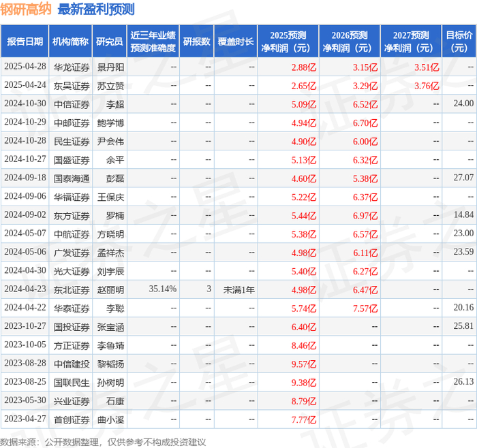Click the 7.57亿 2026 forecast value

pyautogui.click(x=365, y=308)
